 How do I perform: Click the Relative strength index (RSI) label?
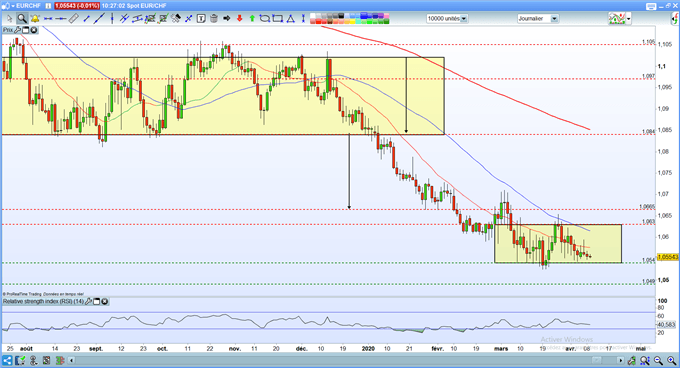pos(43,301)
